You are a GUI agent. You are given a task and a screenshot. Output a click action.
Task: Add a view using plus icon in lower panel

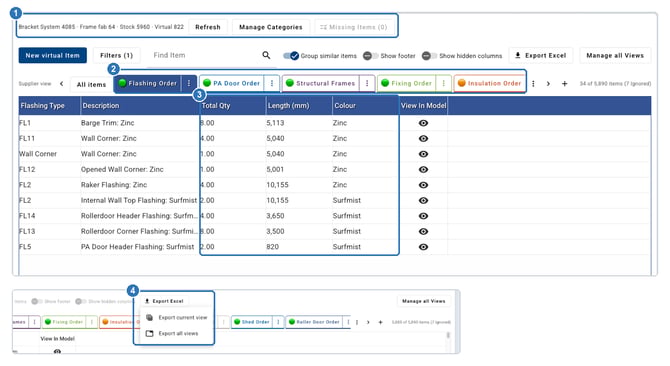point(380,322)
